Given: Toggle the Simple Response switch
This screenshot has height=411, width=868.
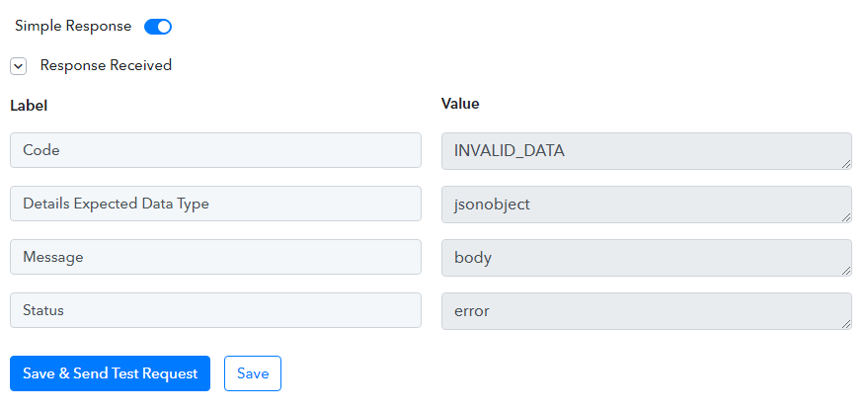Looking at the screenshot, I should coord(158,27).
